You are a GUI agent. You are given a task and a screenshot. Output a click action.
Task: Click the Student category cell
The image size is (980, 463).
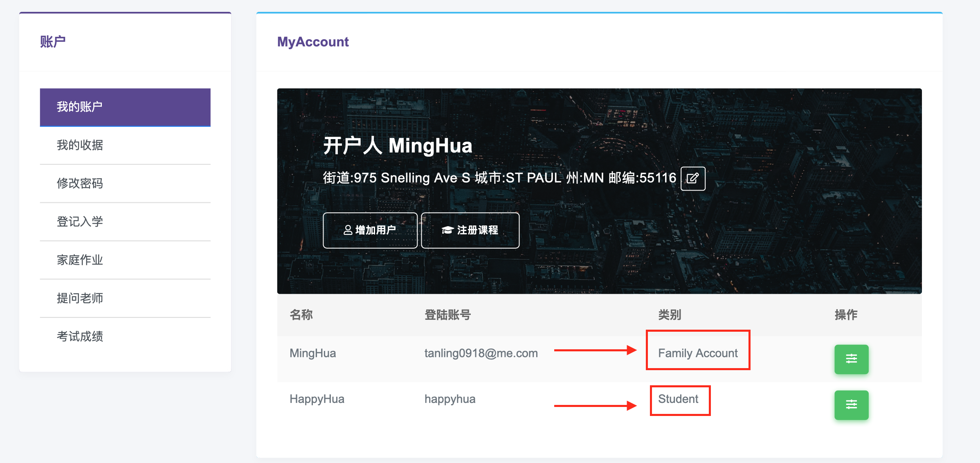click(x=678, y=399)
